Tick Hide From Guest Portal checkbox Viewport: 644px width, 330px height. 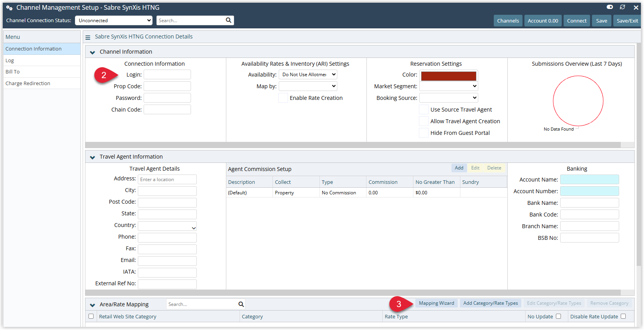(424, 133)
